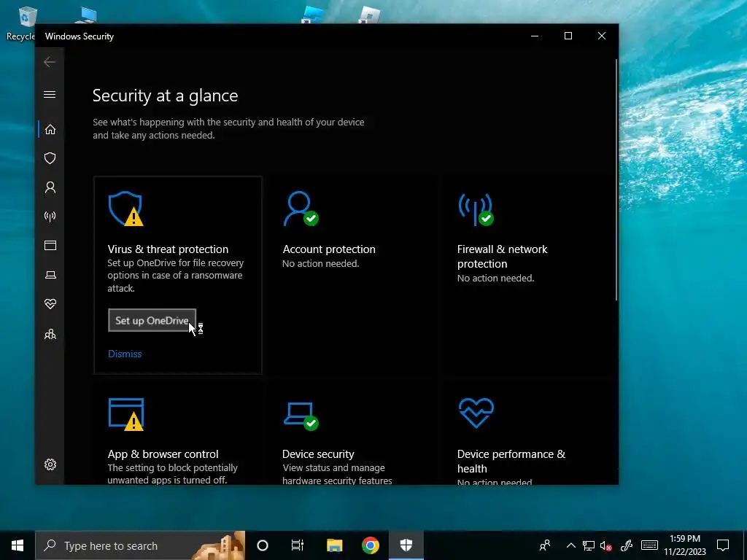Open Firewall & network protection heading
Image resolution: width=747 pixels, height=560 pixels.
pyautogui.click(x=502, y=256)
